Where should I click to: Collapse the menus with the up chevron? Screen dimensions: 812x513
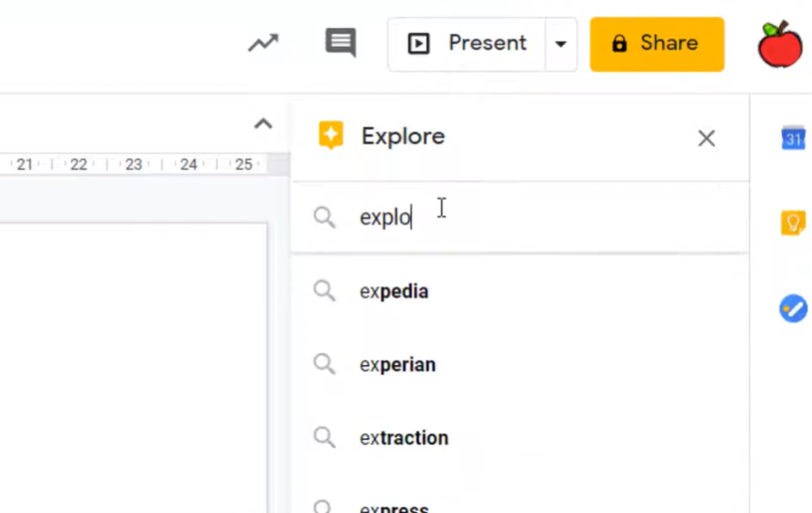click(x=263, y=124)
